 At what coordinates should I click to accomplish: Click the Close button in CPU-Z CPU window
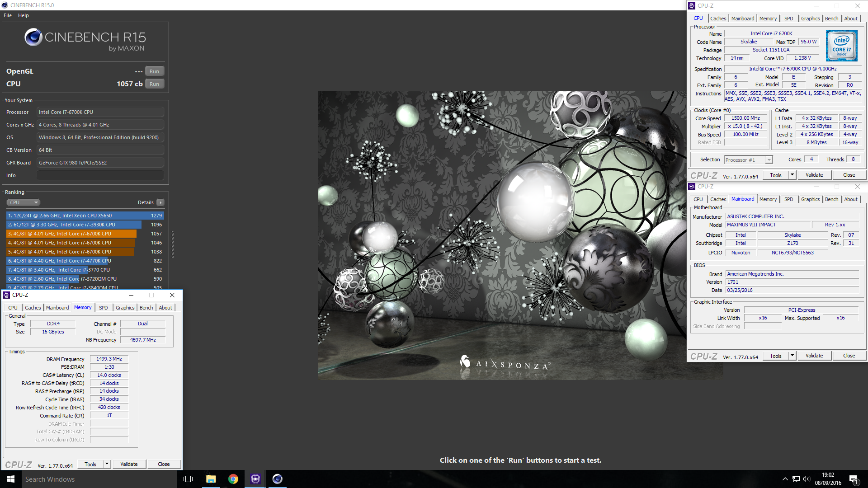849,175
